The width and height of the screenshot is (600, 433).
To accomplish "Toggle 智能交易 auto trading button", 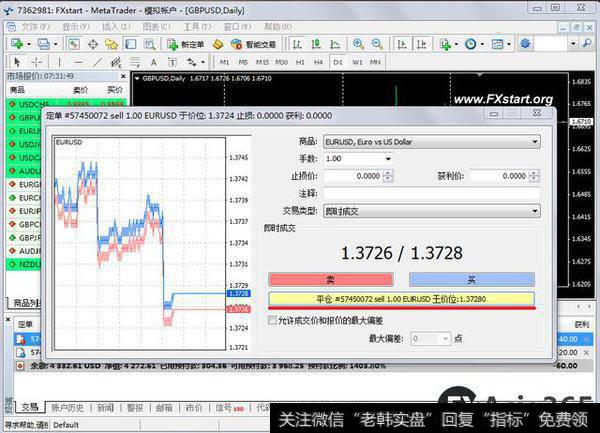I will click(253, 44).
